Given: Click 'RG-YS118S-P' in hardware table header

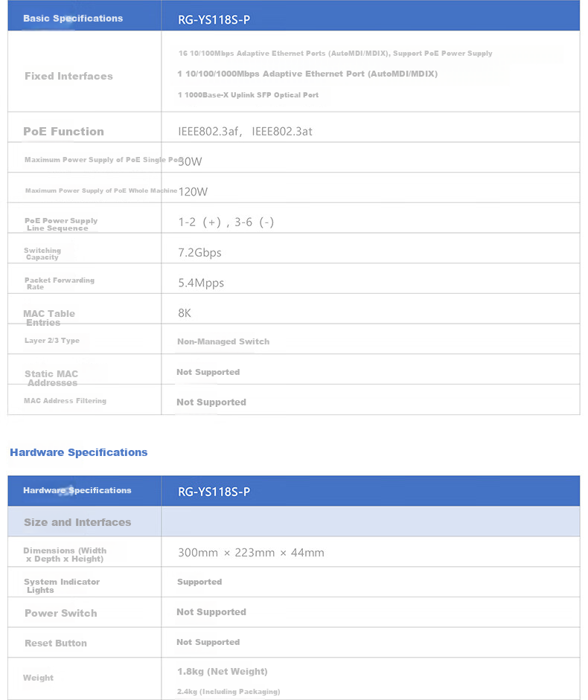Looking at the screenshot, I should pyautogui.click(x=214, y=492).
